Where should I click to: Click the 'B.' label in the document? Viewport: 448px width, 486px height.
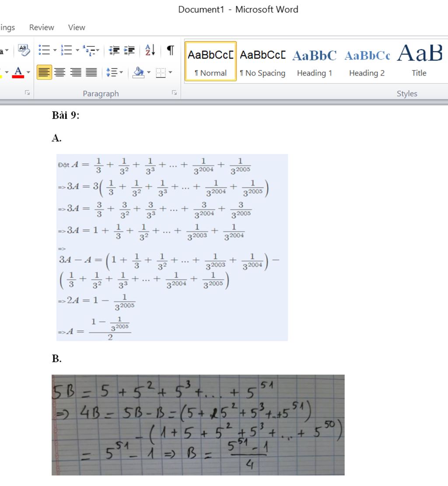(57, 359)
